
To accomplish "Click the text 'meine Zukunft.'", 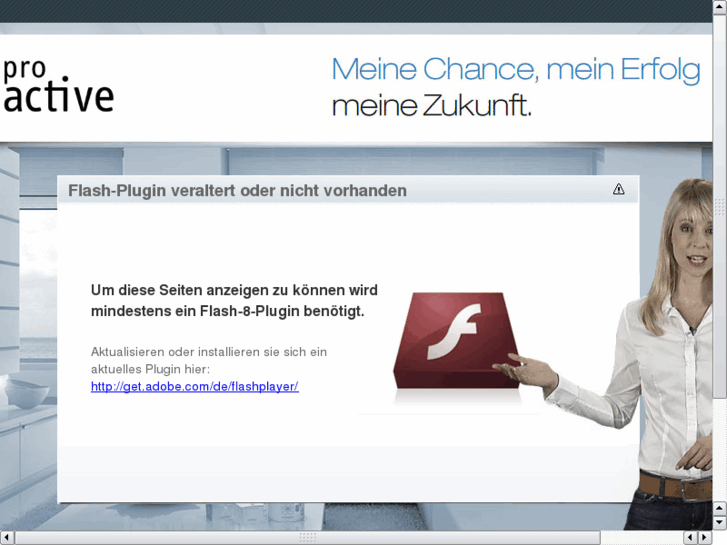I will tap(432, 106).
